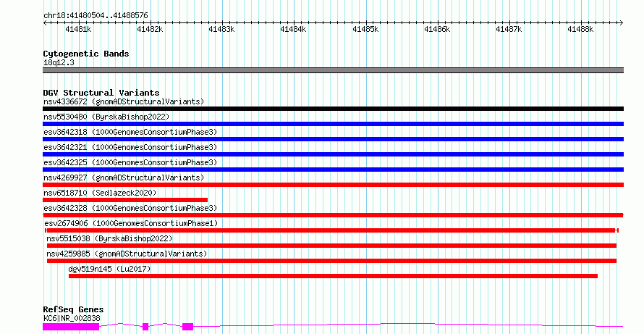Open the esv2674906 (1000GenomesConsortiumPhase1) label
This screenshot has height=334, width=644.
coord(131,223)
